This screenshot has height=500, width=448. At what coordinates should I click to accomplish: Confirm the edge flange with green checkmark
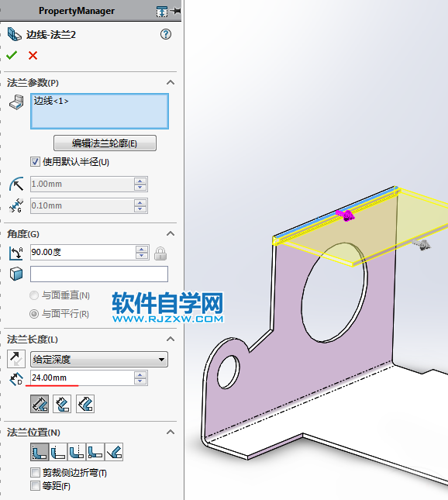(12, 55)
